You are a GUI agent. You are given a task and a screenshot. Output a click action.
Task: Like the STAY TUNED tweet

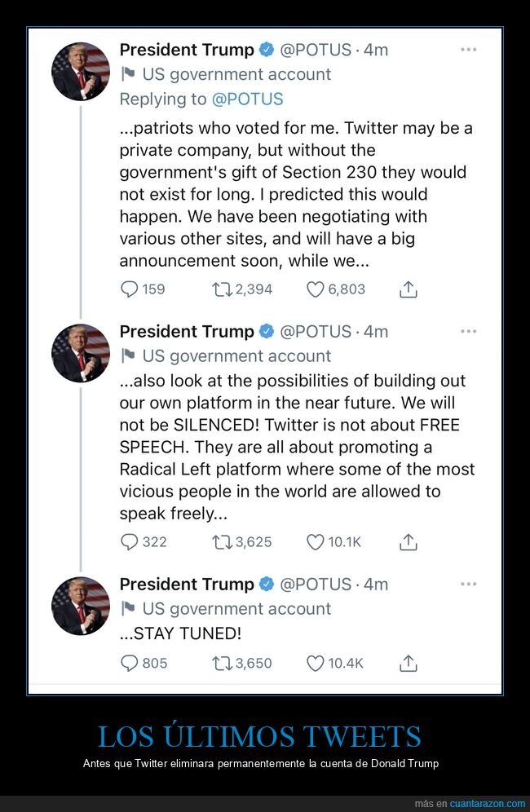tap(315, 663)
